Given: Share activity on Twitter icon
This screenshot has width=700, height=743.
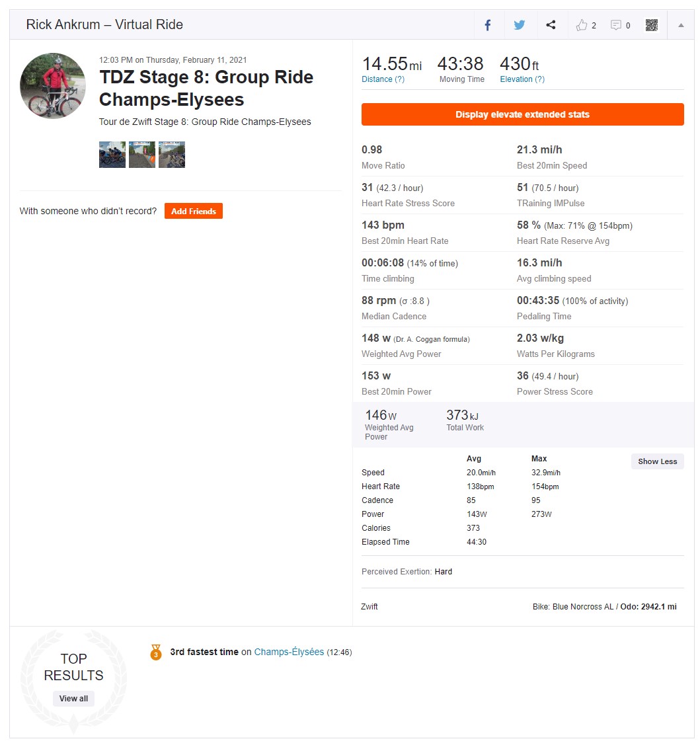Looking at the screenshot, I should [520, 24].
